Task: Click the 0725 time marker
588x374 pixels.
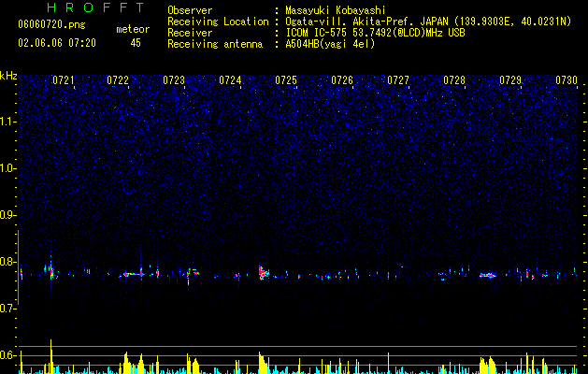Action: 286,80
